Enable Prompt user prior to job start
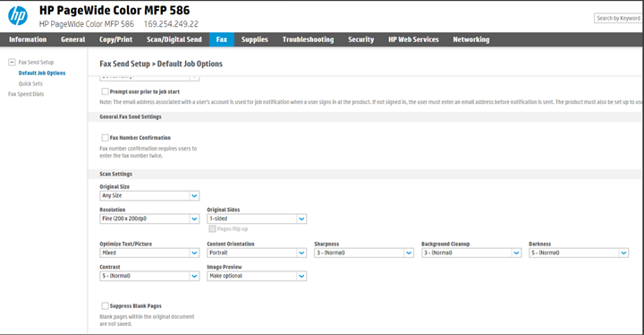 pos(106,91)
